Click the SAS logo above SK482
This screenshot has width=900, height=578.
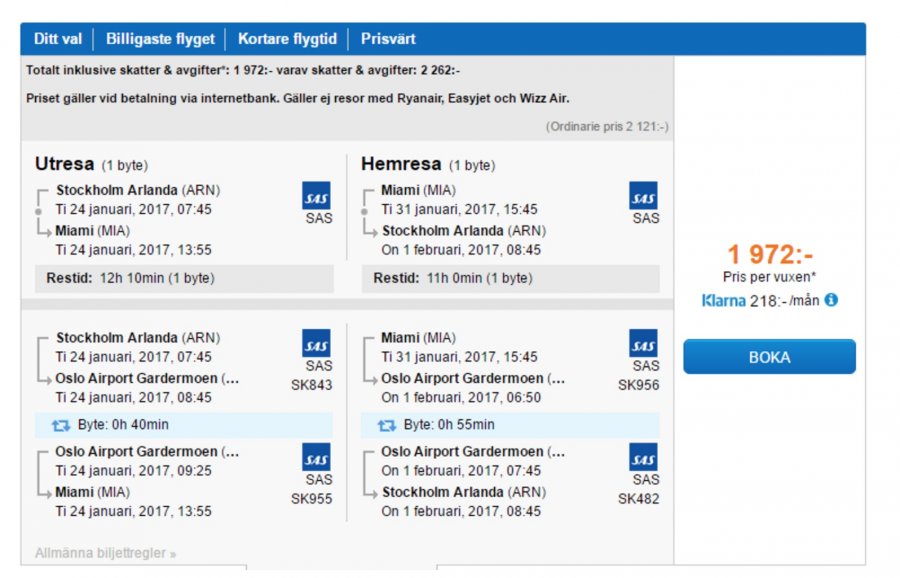(x=643, y=457)
